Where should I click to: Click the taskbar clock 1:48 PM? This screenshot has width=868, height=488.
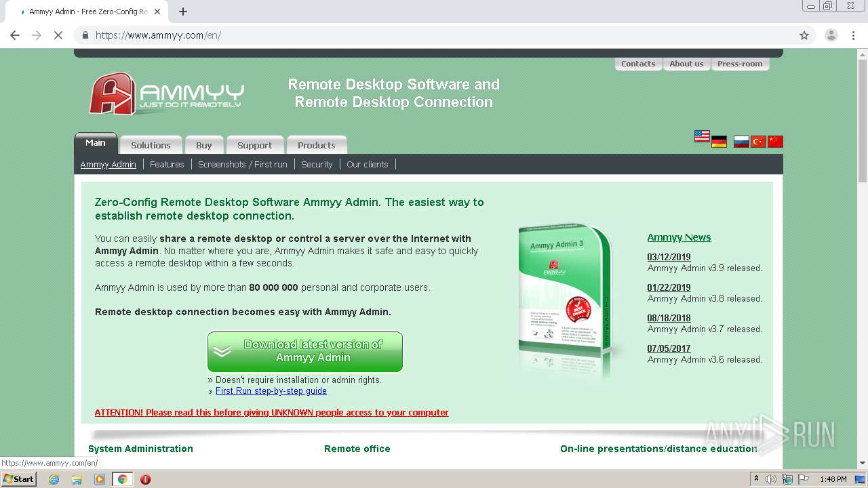[x=833, y=479]
